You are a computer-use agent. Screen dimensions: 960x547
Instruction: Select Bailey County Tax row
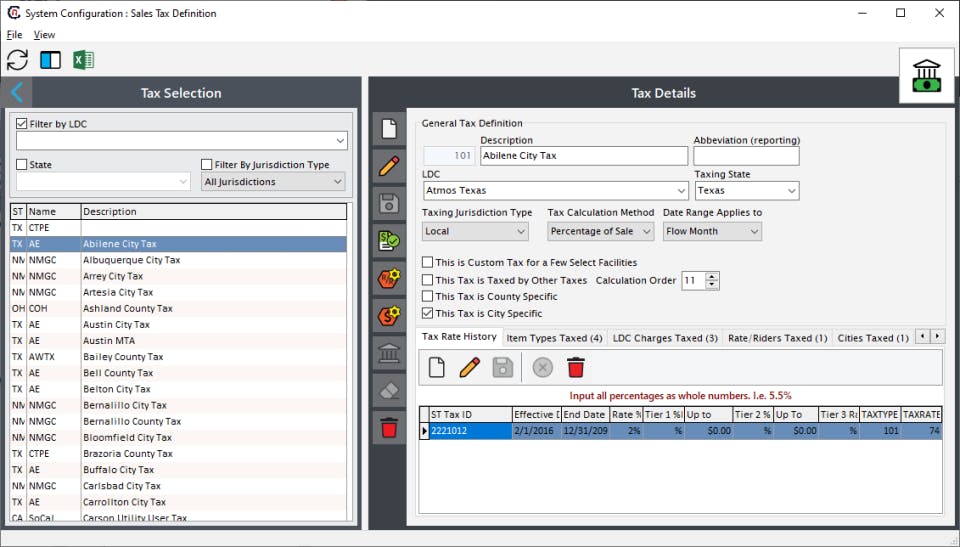[178, 356]
